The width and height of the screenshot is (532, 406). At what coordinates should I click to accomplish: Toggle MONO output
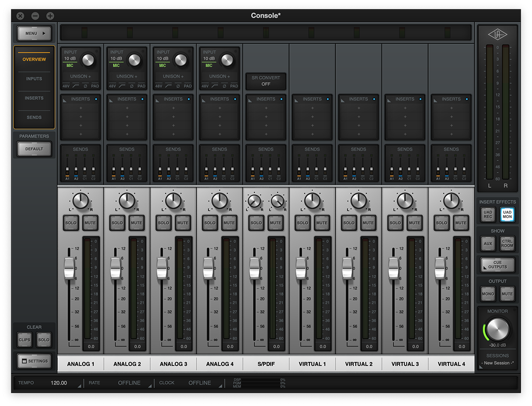point(488,294)
